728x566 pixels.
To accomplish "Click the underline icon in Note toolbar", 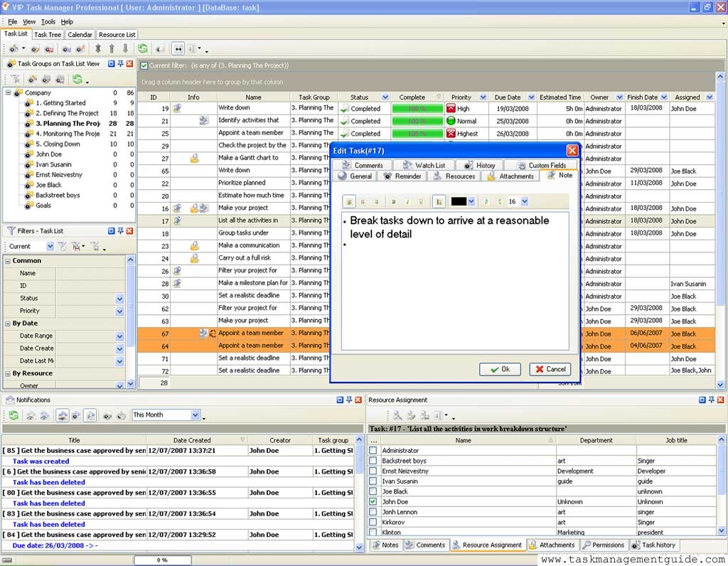I will click(421, 201).
